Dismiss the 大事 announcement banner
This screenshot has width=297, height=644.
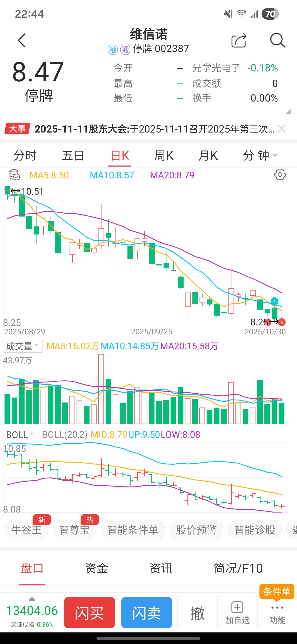[282, 129]
